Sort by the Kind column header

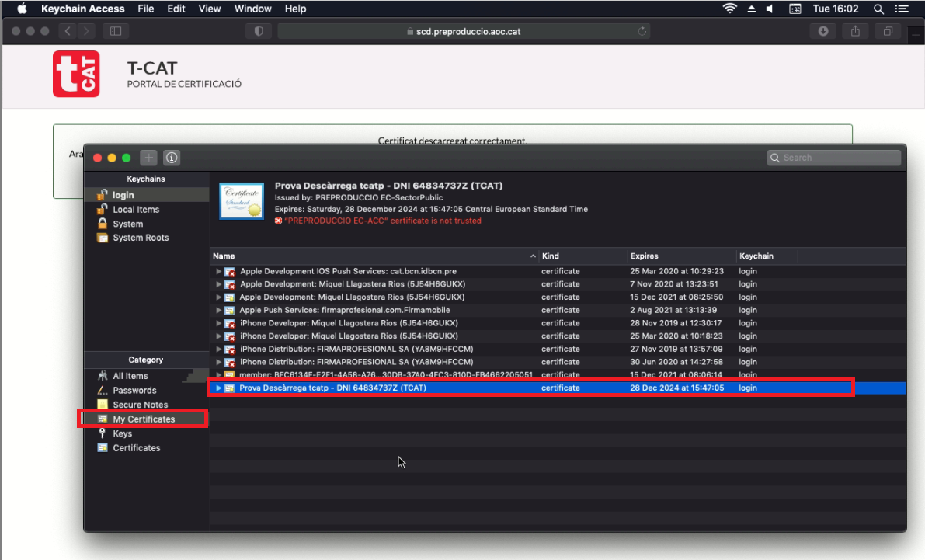point(550,256)
